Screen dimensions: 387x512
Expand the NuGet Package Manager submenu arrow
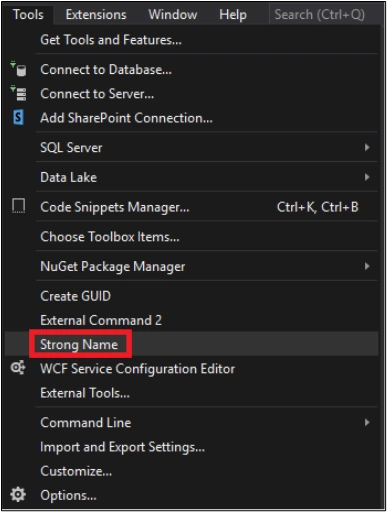point(367,266)
